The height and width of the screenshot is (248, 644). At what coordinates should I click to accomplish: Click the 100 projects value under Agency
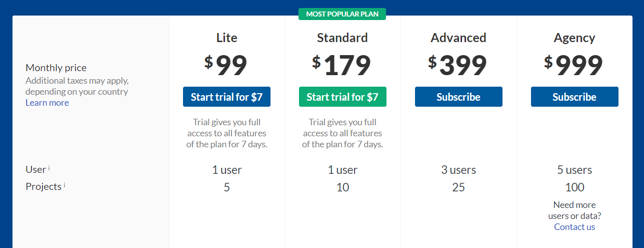coord(574,187)
